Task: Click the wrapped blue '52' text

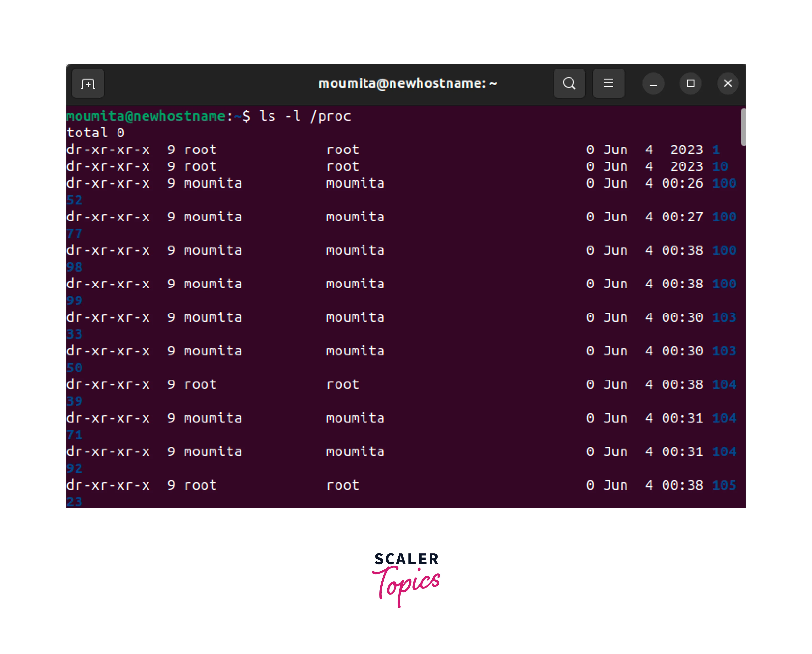Action: coord(75,200)
